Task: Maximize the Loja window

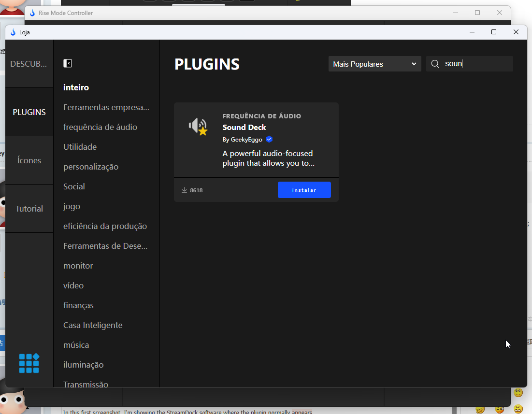Action: tap(494, 32)
